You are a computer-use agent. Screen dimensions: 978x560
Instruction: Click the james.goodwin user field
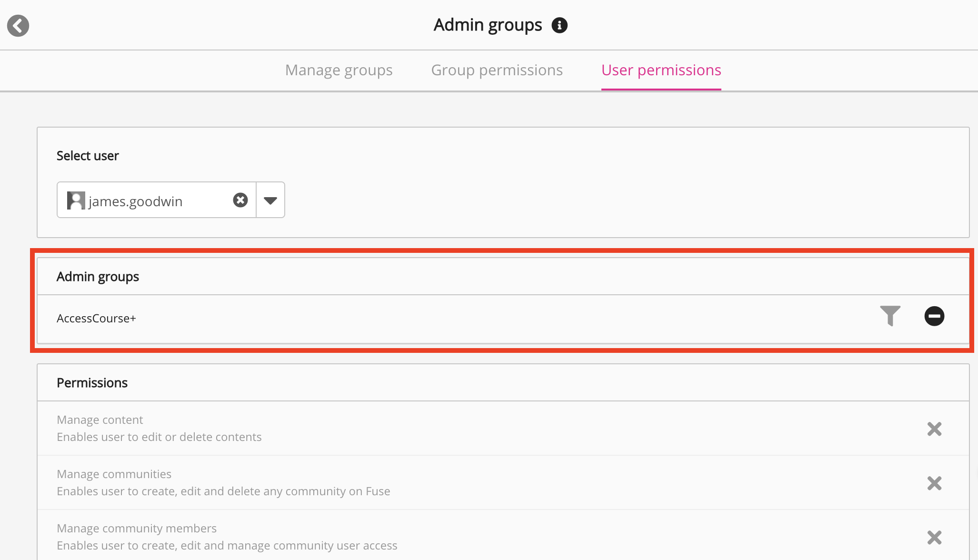tap(148, 201)
